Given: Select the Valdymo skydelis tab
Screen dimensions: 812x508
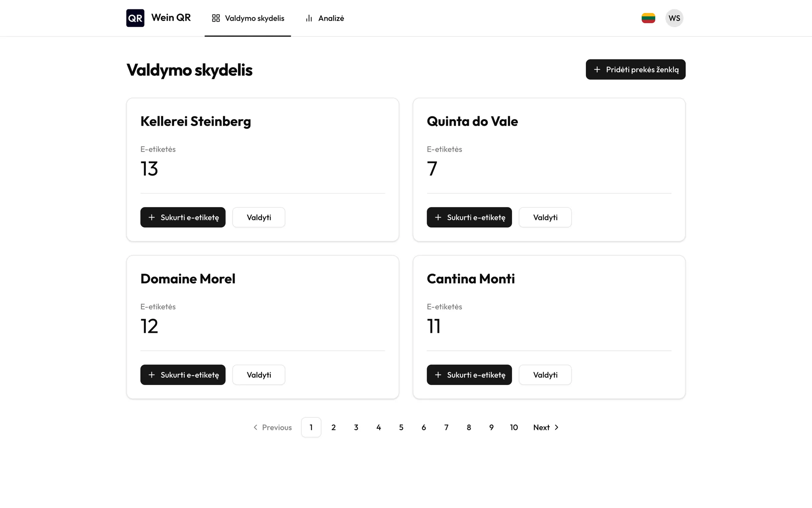Looking at the screenshot, I should [248, 18].
